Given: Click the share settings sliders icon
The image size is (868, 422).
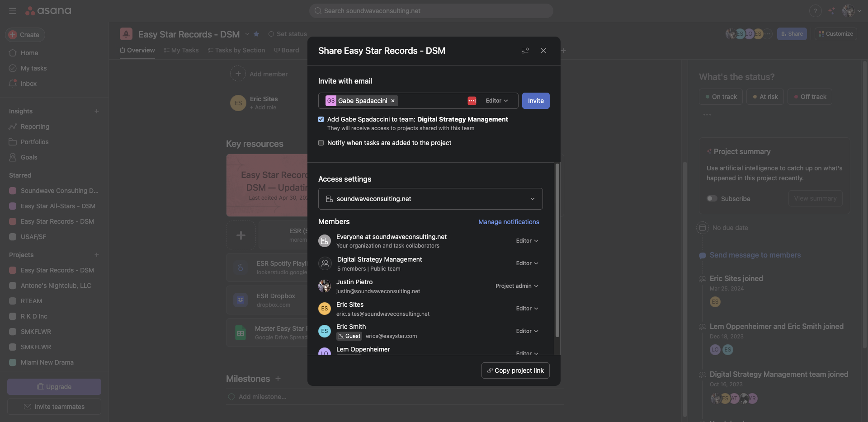Looking at the screenshot, I should click(525, 51).
